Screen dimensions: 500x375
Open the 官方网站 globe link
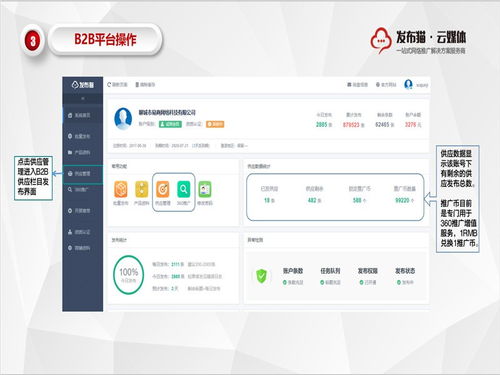(386, 85)
